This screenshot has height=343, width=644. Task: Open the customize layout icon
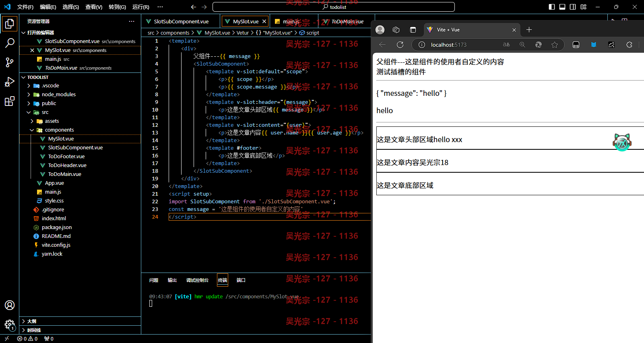pyautogui.click(x=584, y=7)
